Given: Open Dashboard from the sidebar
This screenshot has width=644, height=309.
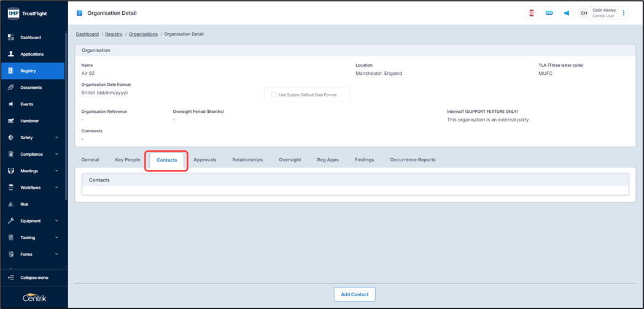Looking at the screenshot, I should coord(30,37).
